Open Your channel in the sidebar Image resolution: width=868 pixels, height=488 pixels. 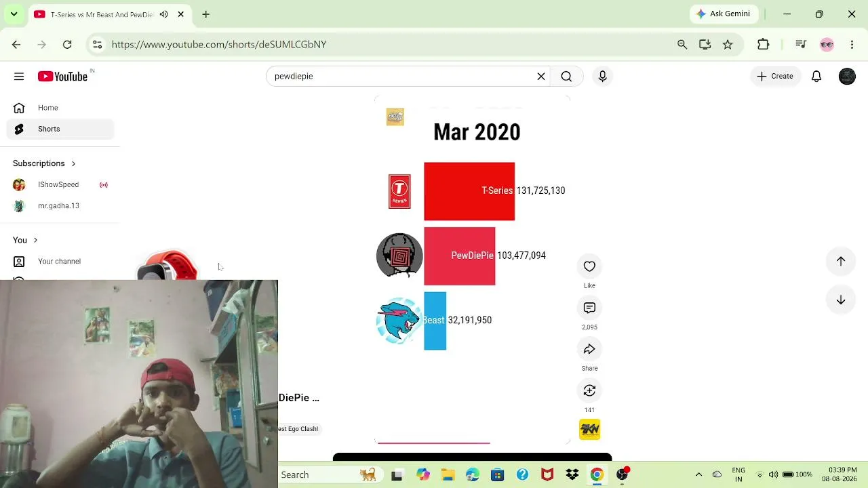click(60, 261)
